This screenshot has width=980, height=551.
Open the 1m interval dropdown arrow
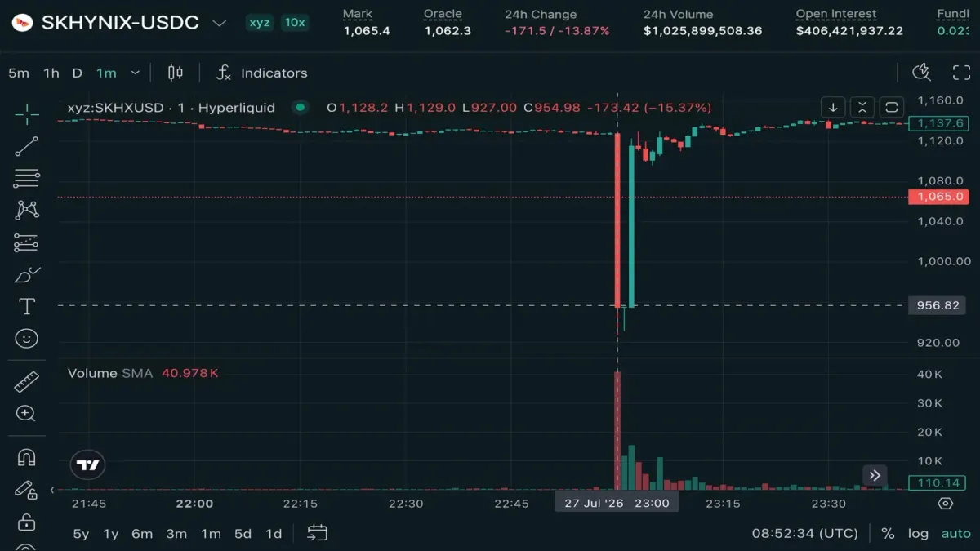pyautogui.click(x=136, y=73)
